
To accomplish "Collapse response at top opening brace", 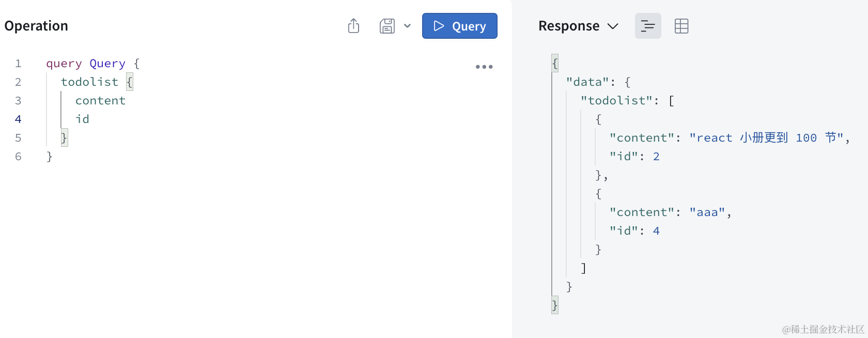I will click(x=555, y=63).
